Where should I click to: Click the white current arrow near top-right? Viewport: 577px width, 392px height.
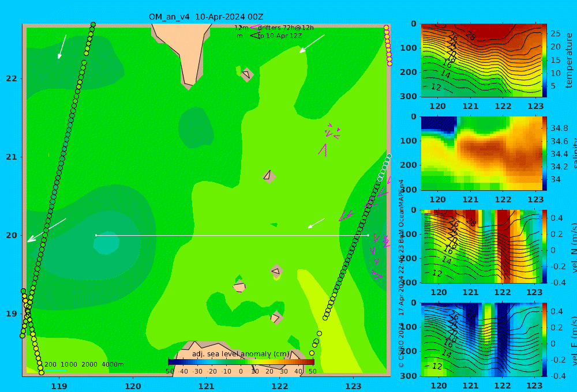click(312, 44)
